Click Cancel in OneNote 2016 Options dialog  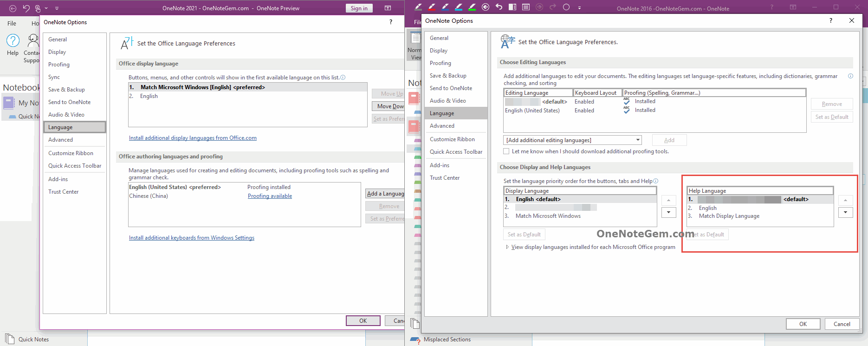pyautogui.click(x=842, y=324)
